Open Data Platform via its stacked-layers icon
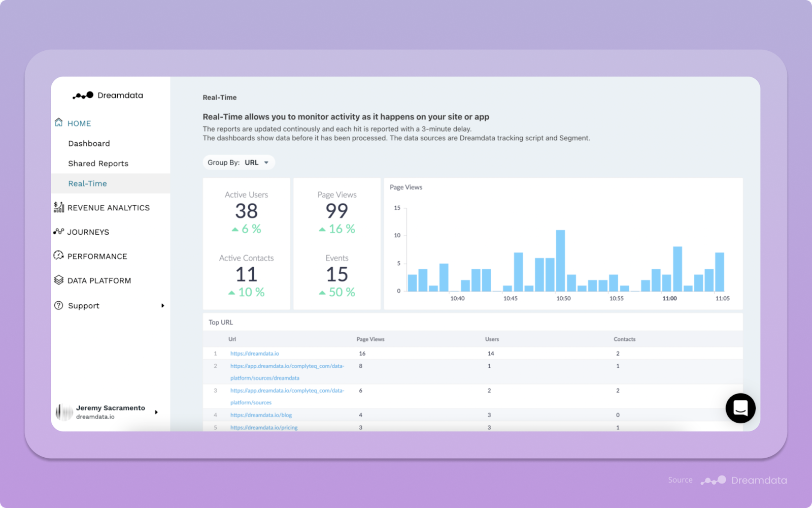The image size is (812, 508). pyautogui.click(x=58, y=280)
